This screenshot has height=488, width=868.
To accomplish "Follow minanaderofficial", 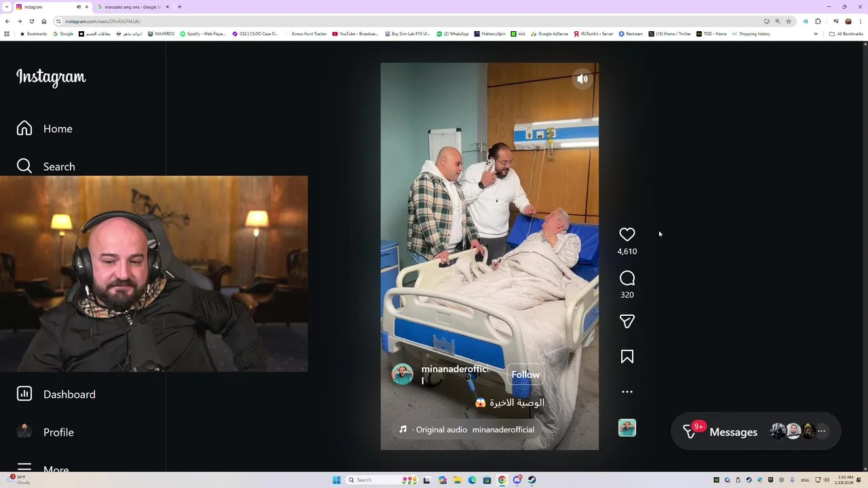I will [x=526, y=375].
